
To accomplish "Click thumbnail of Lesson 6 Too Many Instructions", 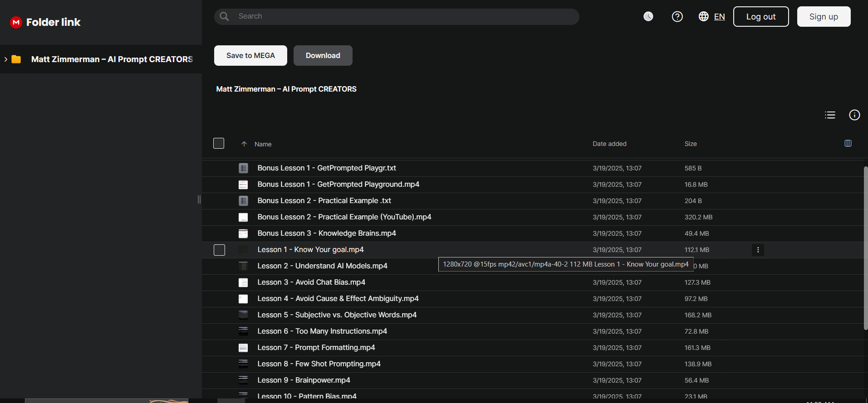I will 243,331.
